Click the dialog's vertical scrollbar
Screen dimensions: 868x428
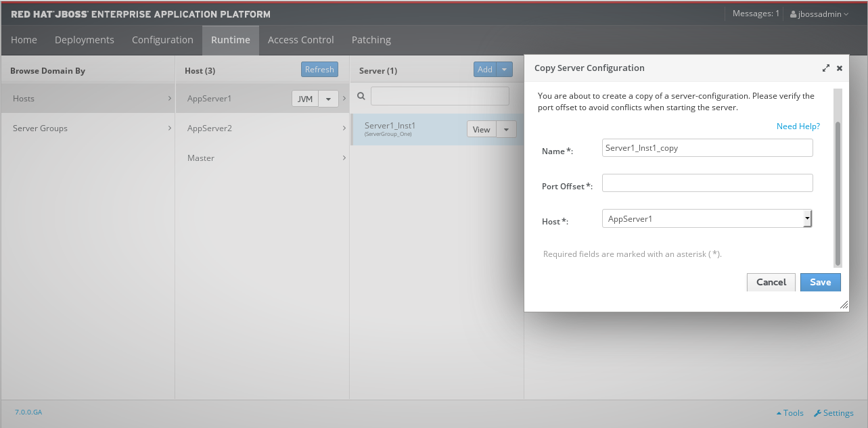click(x=837, y=193)
